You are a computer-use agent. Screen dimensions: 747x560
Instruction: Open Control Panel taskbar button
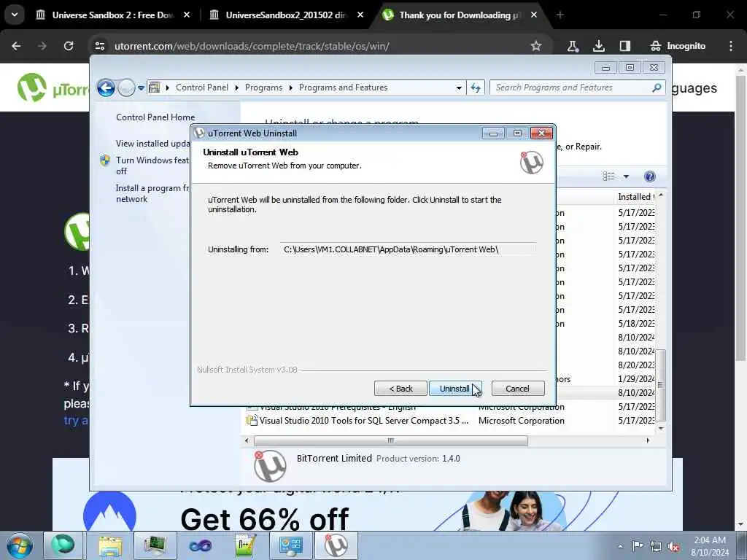[x=290, y=545]
